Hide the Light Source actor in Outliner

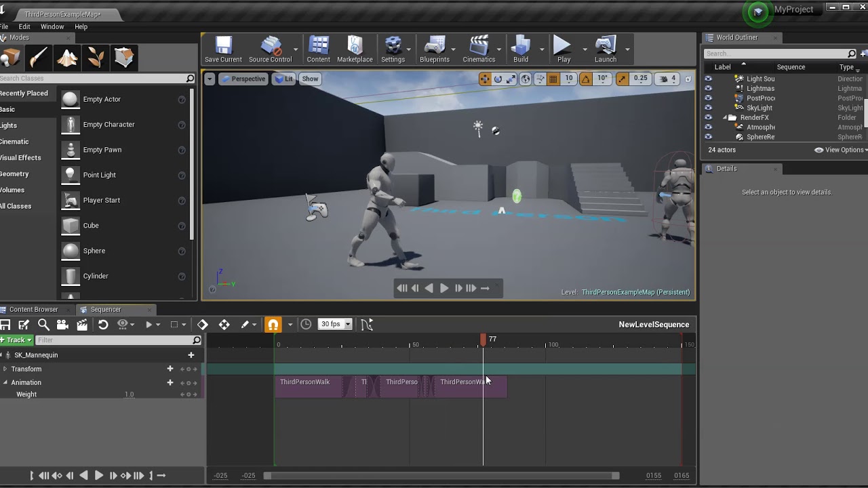[x=709, y=79]
